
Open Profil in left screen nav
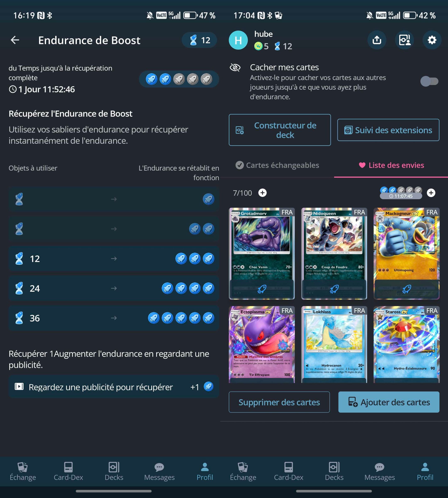tap(205, 471)
